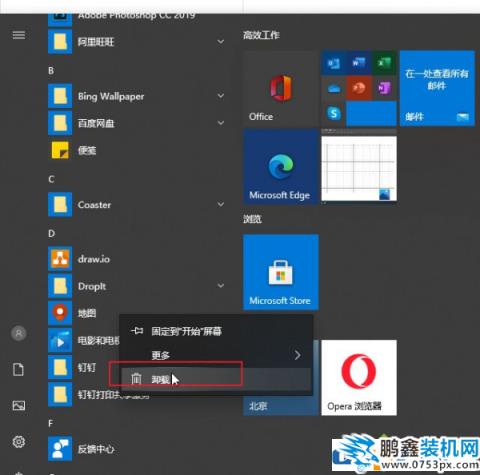Click the trash icon beside 卸载
Image resolution: width=480 pixels, height=475 pixels.
[136, 379]
